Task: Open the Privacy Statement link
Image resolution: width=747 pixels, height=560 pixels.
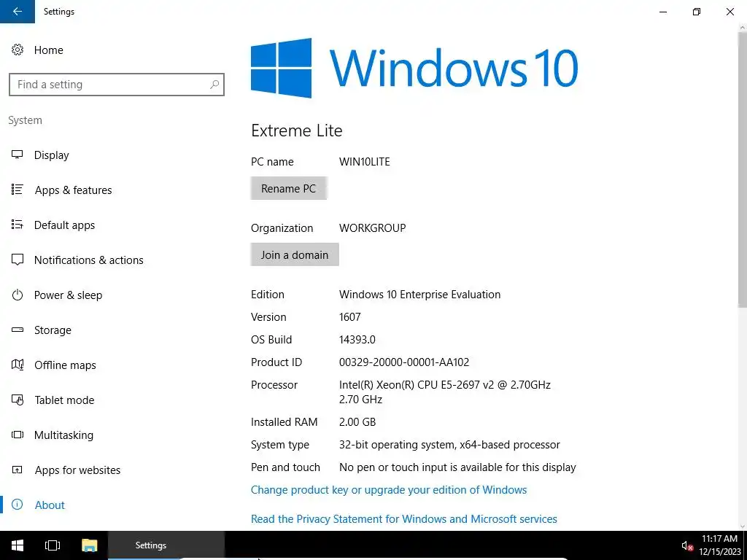Action: coord(404,518)
